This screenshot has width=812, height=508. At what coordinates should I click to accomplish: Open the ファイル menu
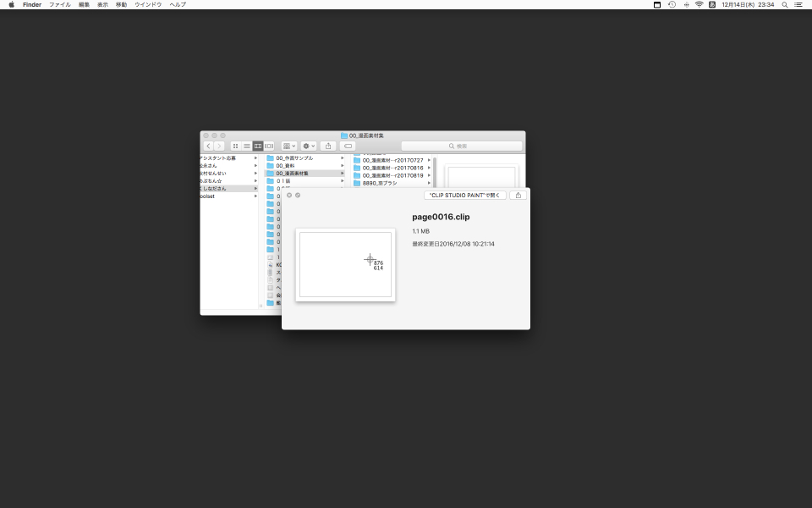[x=59, y=5]
